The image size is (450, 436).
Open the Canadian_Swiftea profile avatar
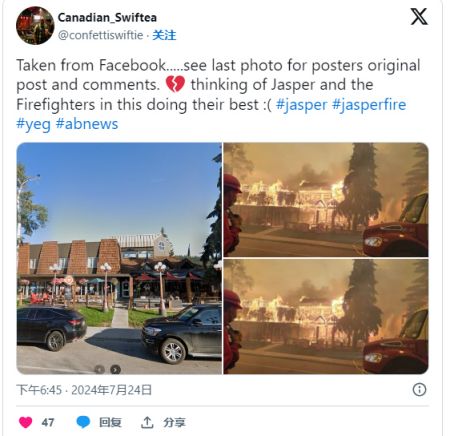[x=35, y=26]
